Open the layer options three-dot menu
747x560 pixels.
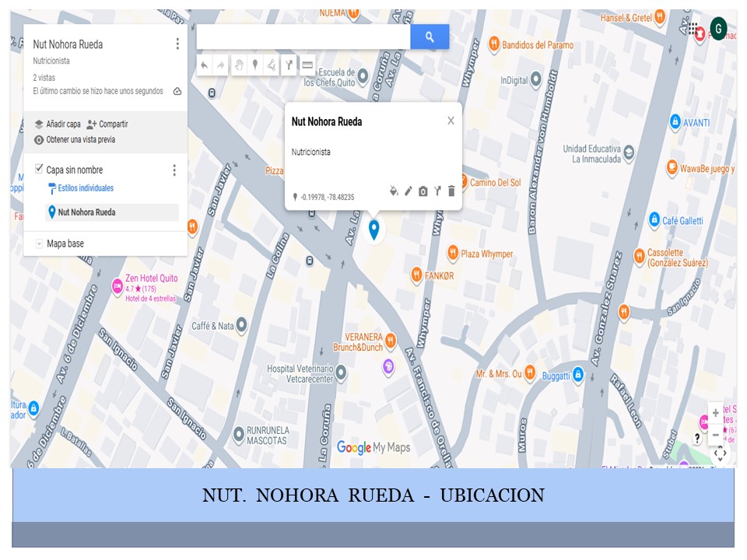click(x=174, y=170)
